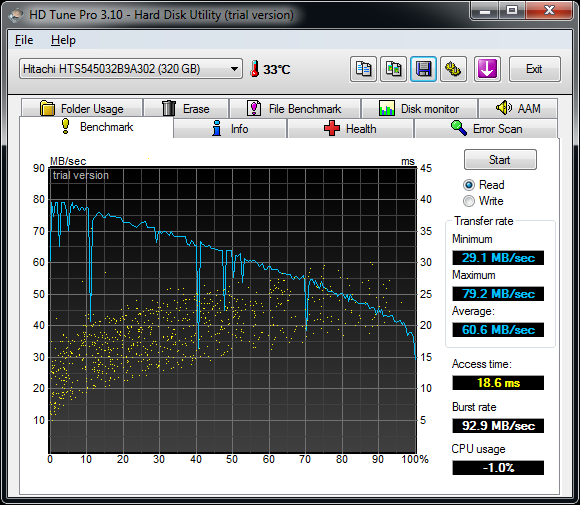Open options via the wrench icon
580x505 pixels.
453,69
